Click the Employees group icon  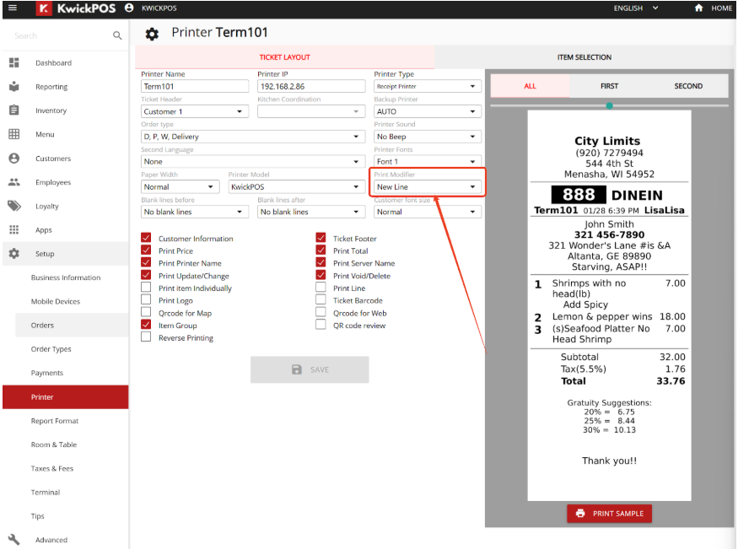tap(14, 181)
